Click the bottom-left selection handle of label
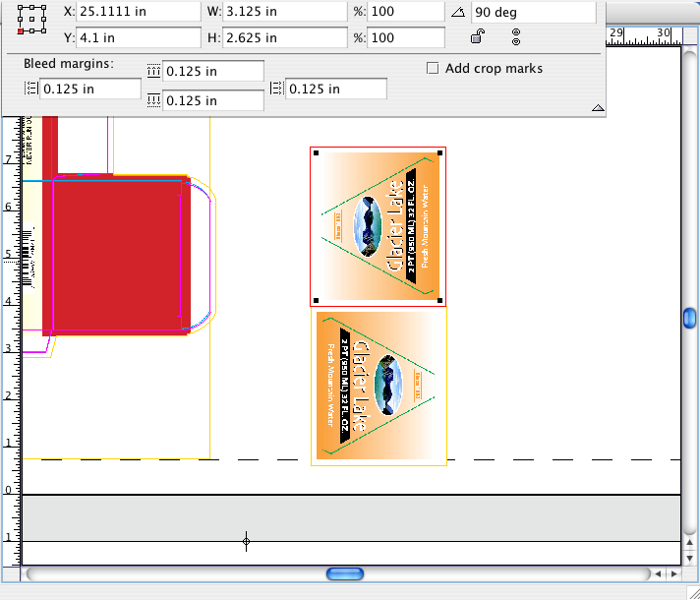Viewport: 700px width, 600px height. pos(316,301)
